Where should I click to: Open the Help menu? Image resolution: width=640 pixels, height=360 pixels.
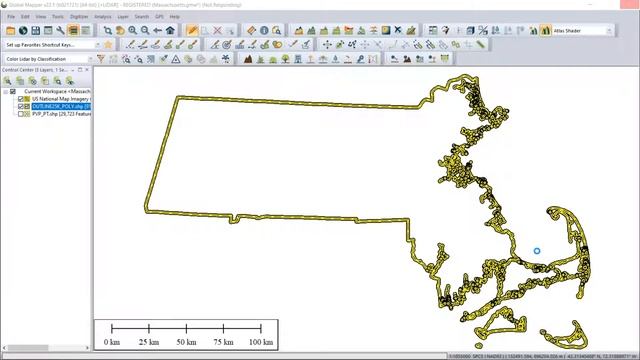click(175, 17)
